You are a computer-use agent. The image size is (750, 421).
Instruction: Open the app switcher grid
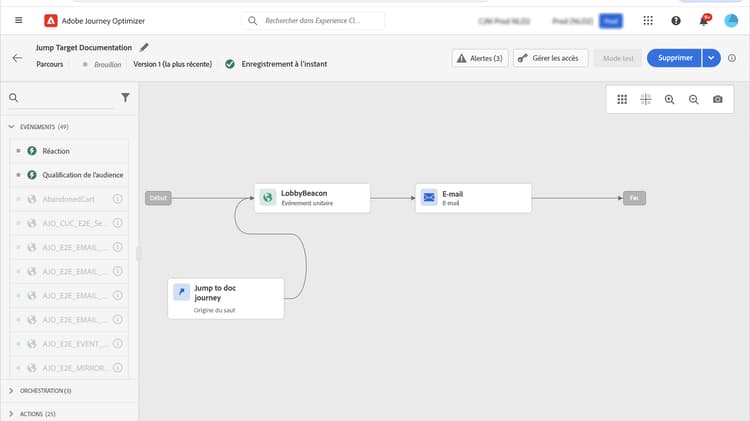(x=648, y=21)
